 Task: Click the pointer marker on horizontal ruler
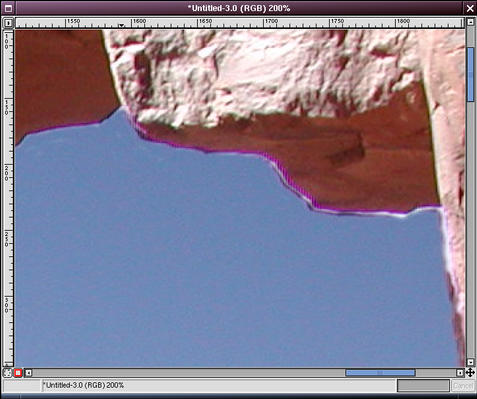pyautogui.click(x=122, y=25)
